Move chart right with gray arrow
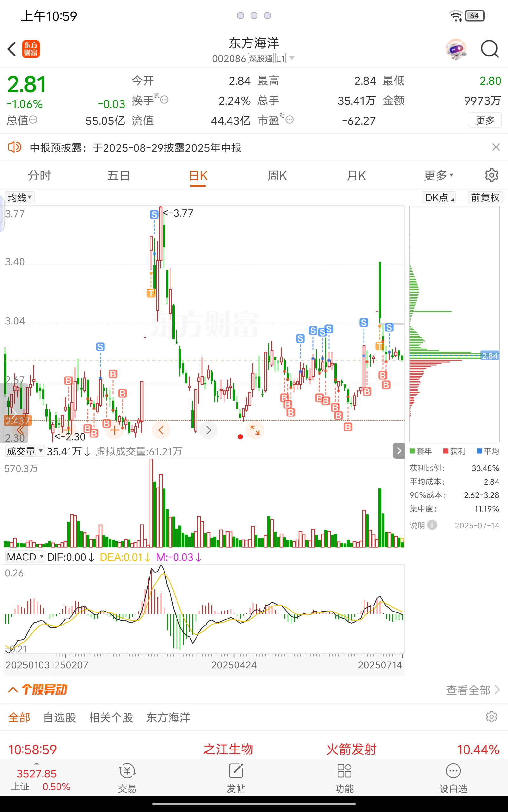This screenshot has width=508, height=812. (208, 430)
